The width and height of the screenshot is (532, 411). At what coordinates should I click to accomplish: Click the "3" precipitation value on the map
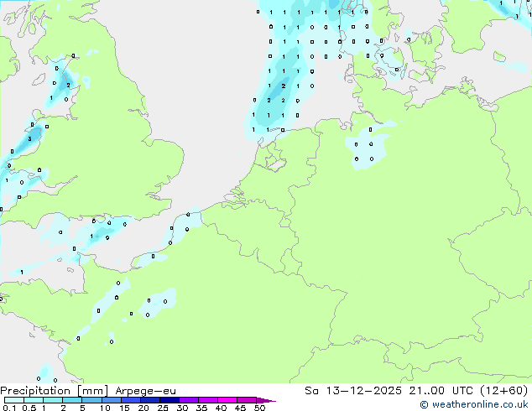coord(30,139)
